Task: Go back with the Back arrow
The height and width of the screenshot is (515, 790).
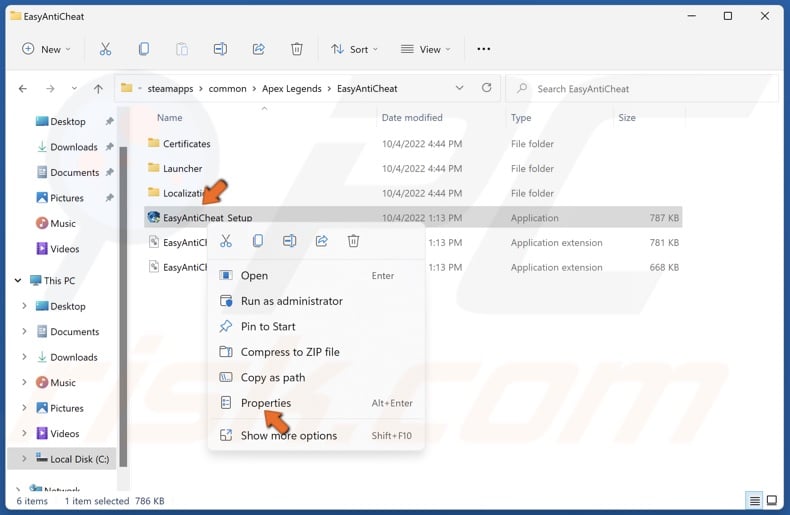Action: click(x=23, y=89)
